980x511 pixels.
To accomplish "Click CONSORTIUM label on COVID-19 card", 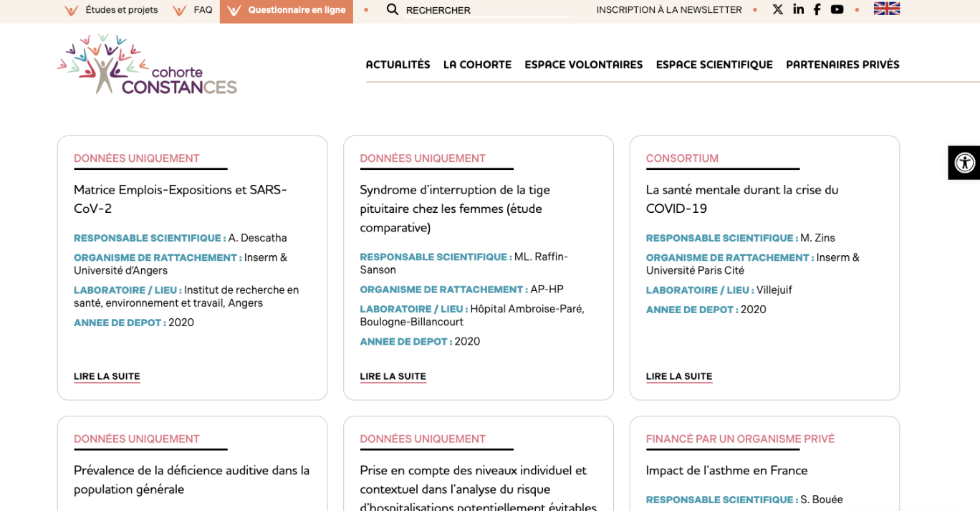I will [x=682, y=158].
